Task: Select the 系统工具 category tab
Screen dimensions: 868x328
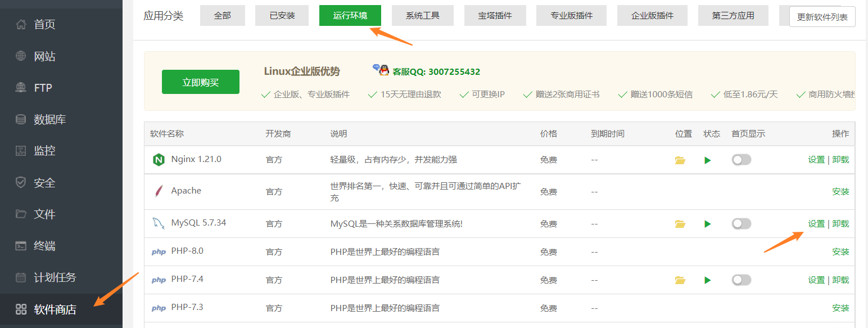Action: pyautogui.click(x=423, y=15)
